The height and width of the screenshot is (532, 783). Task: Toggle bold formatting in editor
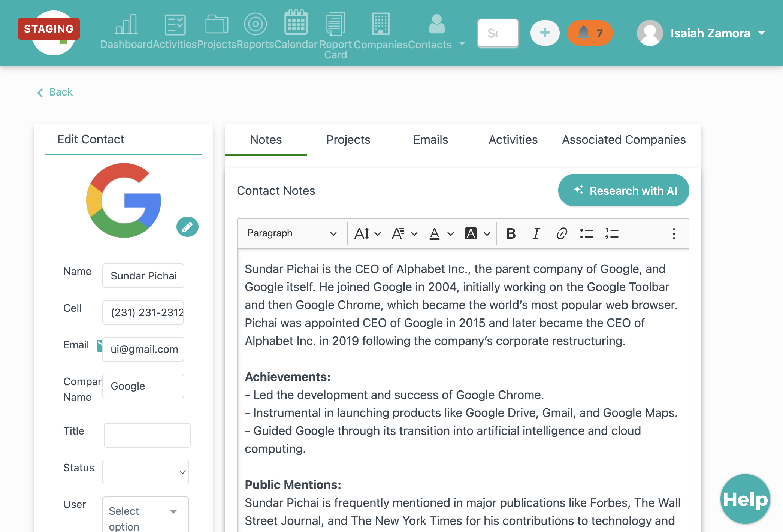[511, 233]
